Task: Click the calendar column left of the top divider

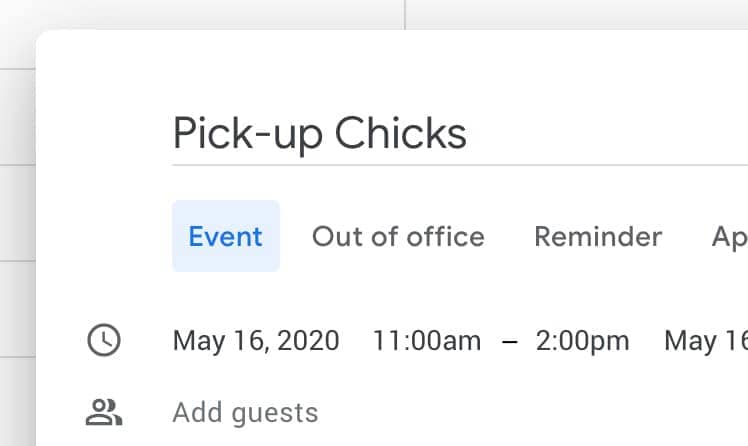Action: coord(202,14)
